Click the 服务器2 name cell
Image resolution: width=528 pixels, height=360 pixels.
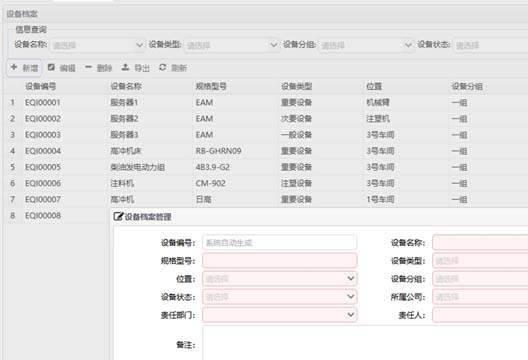coord(124,119)
